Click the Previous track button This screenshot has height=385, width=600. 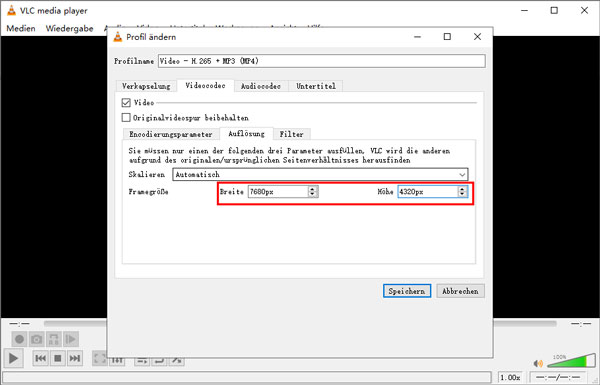click(x=40, y=358)
